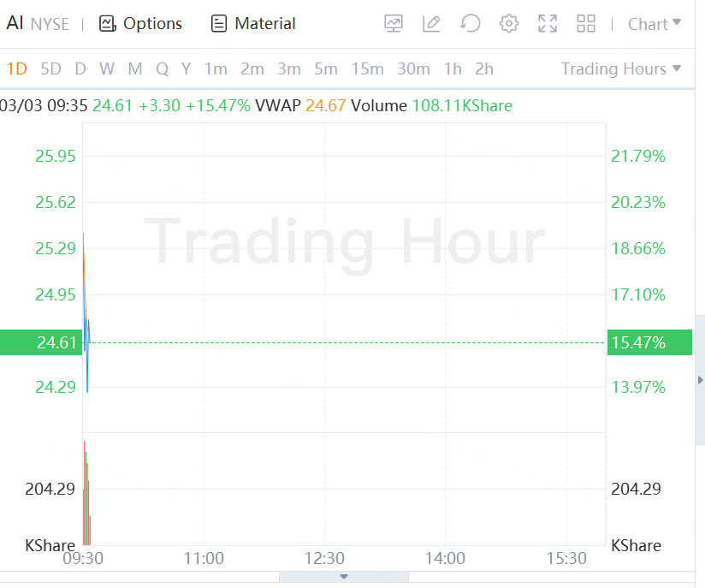
Task: Open the Chart type dropdown
Action: coord(655,24)
